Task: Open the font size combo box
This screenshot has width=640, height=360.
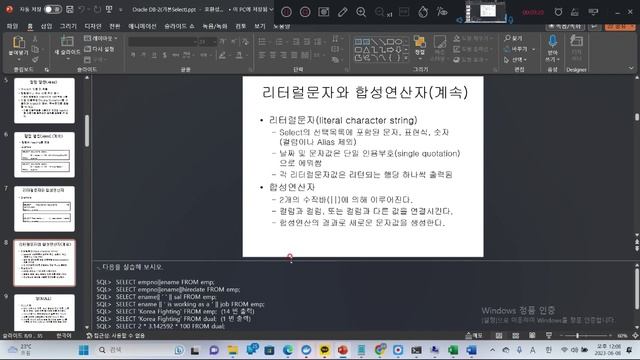Action: 207,42
